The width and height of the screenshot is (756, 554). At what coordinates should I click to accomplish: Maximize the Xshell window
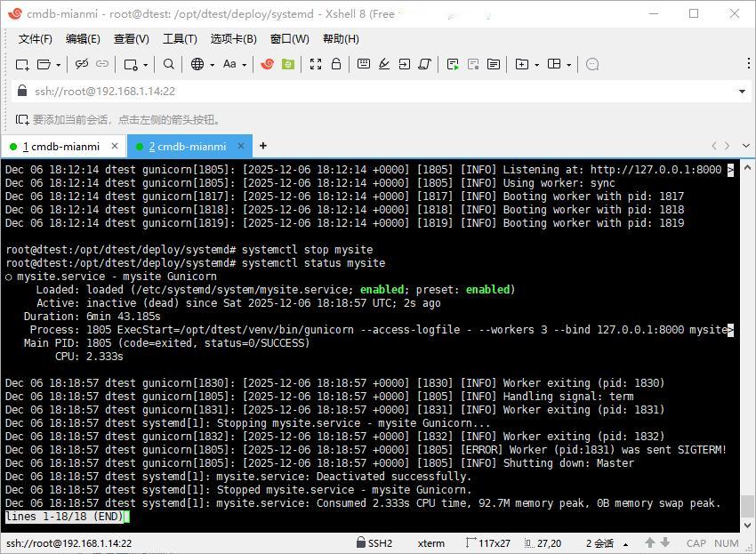(x=694, y=13)
